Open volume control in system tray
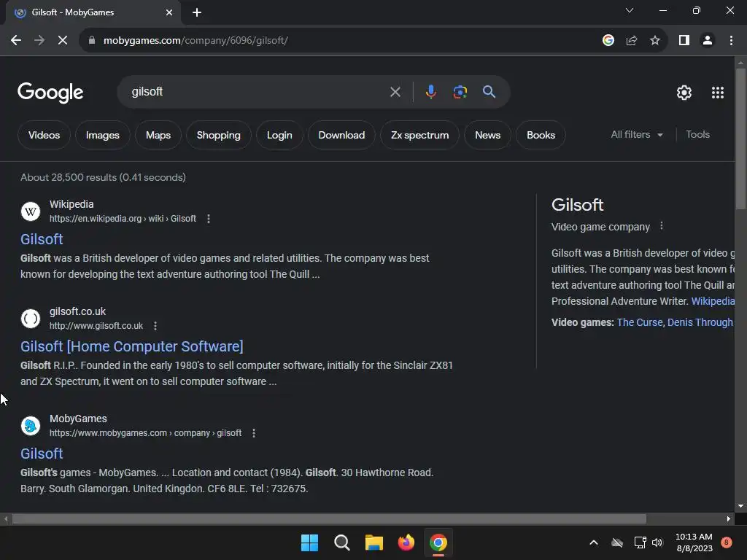747x560 pixels. [x=657, y=542]
